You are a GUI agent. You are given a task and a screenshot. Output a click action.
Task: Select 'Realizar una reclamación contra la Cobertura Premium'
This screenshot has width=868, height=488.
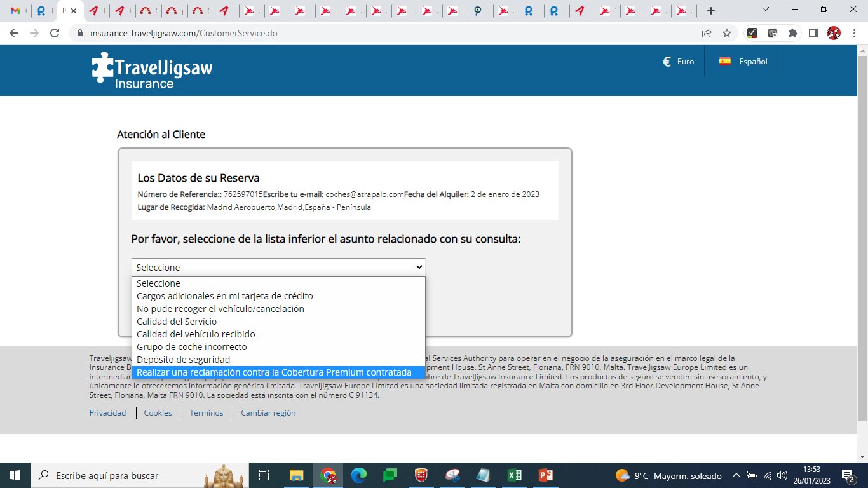coord(278,372)
